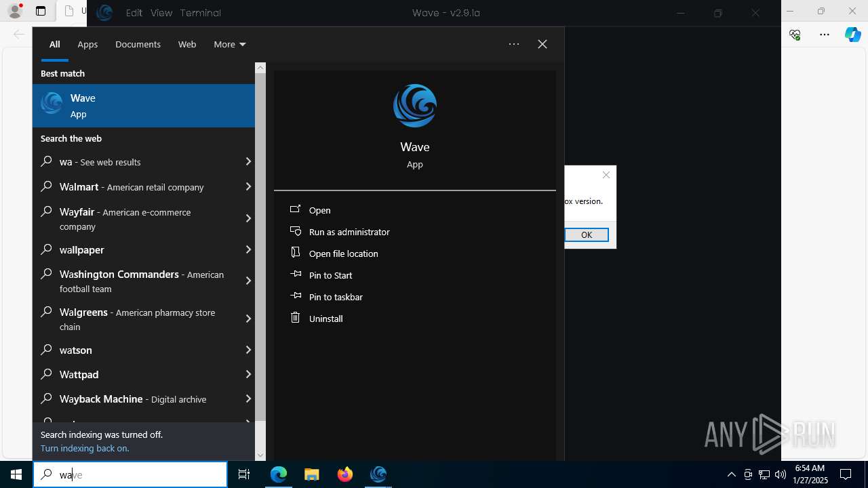Click the Open action for Wave
868x488 pixels.
click(319, 210)
